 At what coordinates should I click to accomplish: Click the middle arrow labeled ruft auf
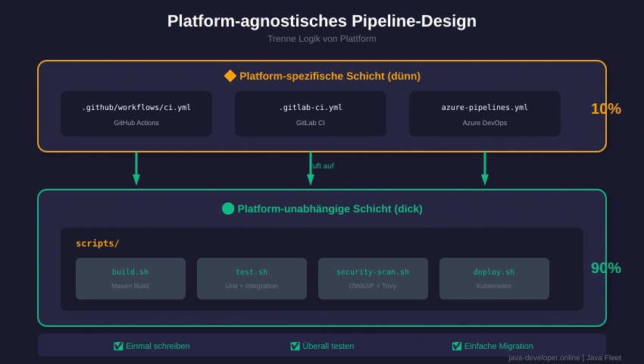pyautogui.click(x=311, y=168)
